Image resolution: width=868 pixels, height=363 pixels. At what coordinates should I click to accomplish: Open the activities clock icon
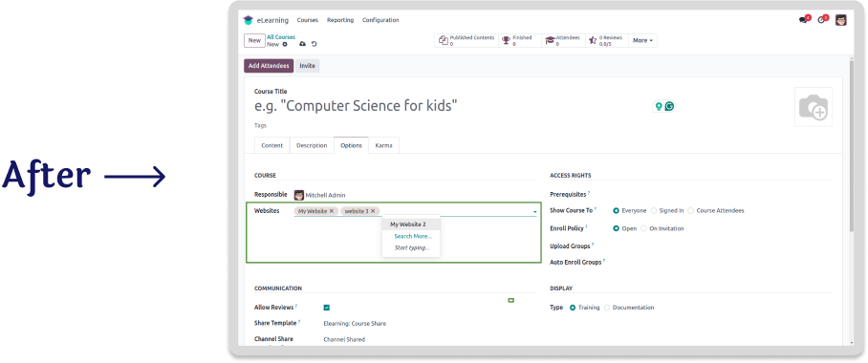823,20
